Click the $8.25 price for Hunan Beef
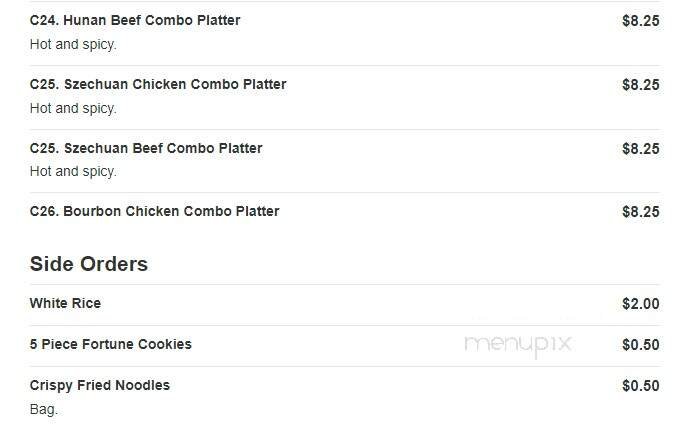The image size is (697, 426). (x=640, y=21)
